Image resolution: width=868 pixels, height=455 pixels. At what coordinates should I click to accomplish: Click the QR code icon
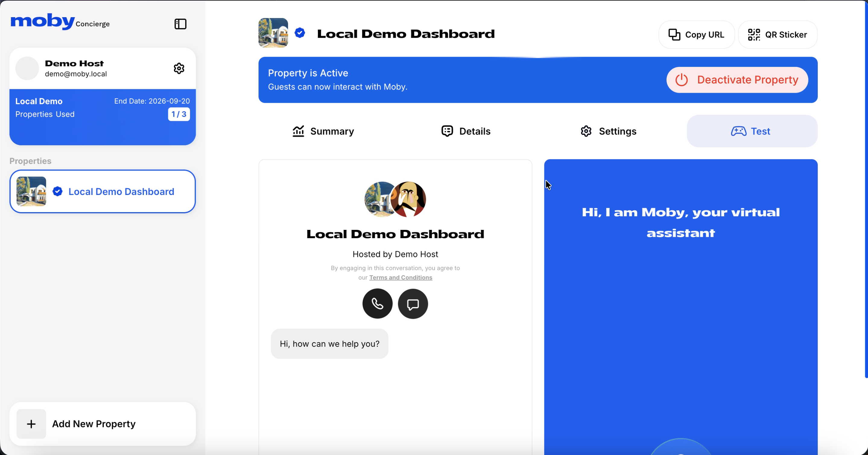coord(754,35)
